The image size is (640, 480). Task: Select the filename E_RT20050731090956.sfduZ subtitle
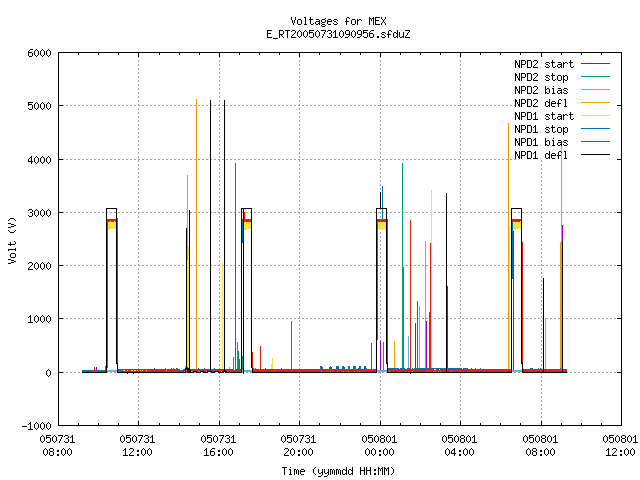[338, 34]
